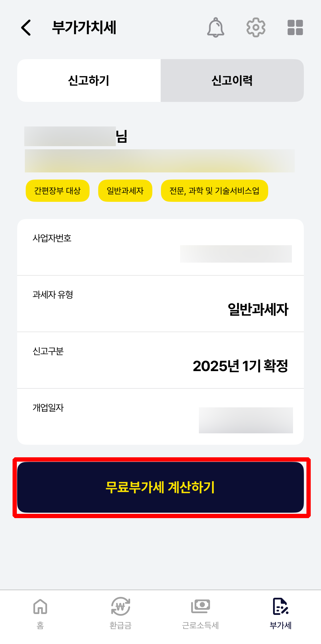Select the 간편장부 대상 yellow tag
The width and height of the screenshot is (321, 644).
57,190
